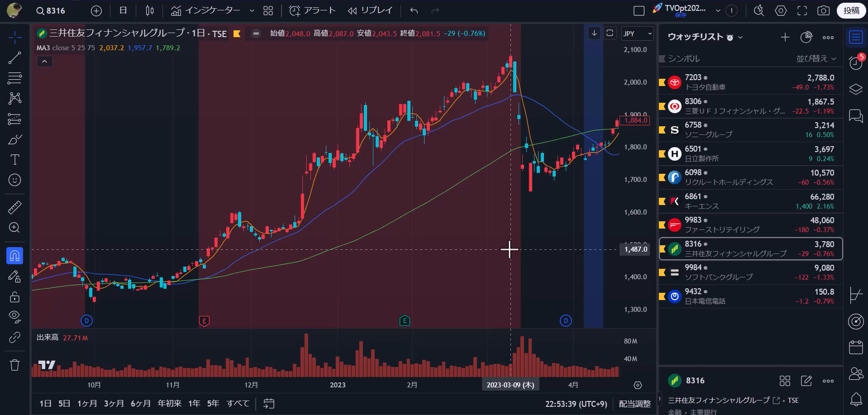Open the emoji icons tool

[x=14, y=180]
